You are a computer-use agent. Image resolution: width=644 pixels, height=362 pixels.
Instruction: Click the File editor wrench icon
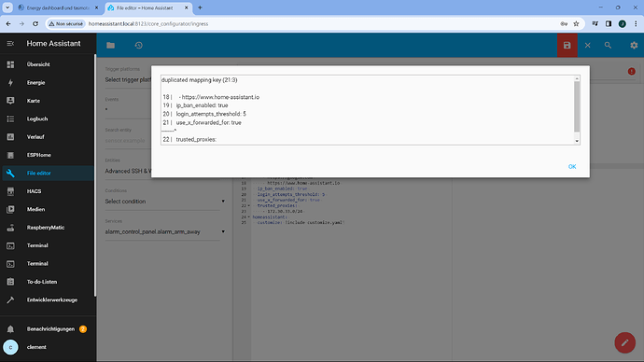pyautogui.click(x=10, y=174)
